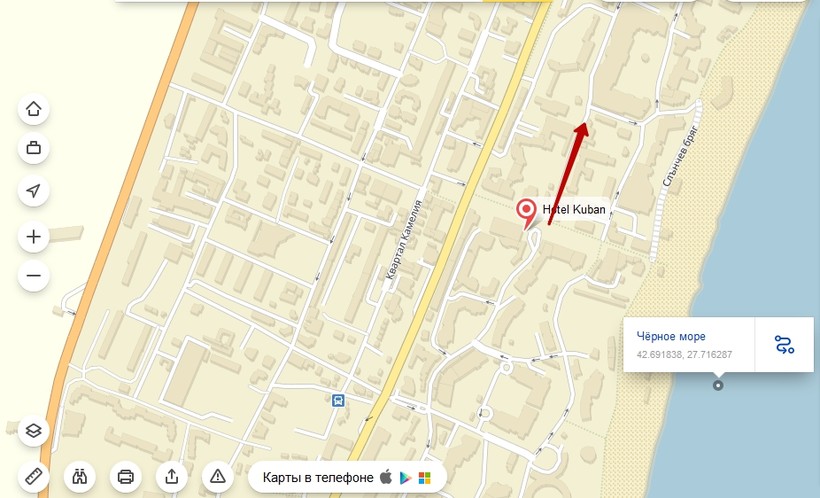Click the Hotel Kuban label

pos(574,209)
